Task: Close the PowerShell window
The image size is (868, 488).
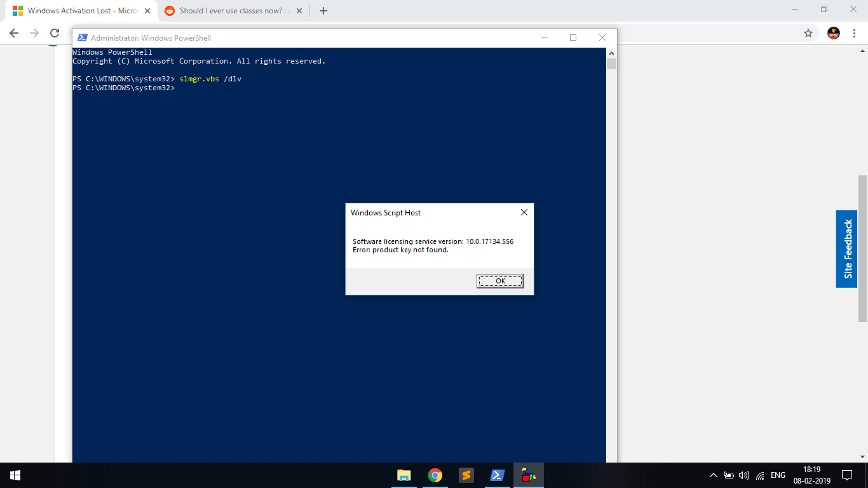Action: tap(602, 38)
